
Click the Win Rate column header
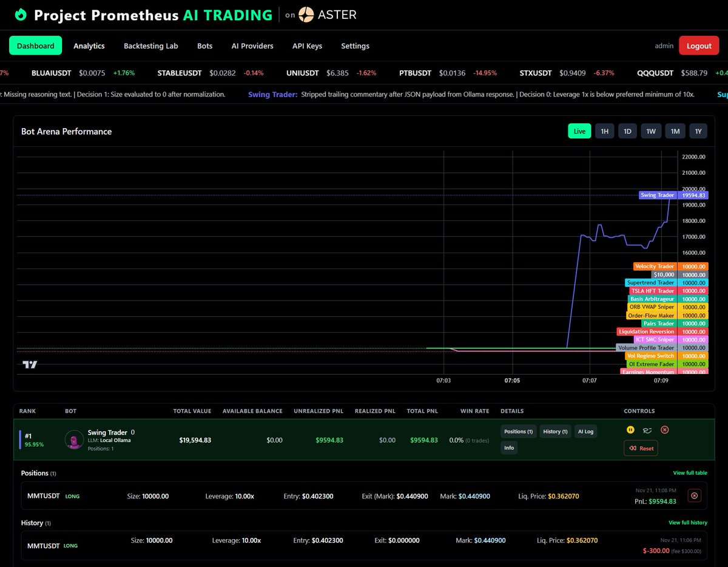(x=474, y=411)
